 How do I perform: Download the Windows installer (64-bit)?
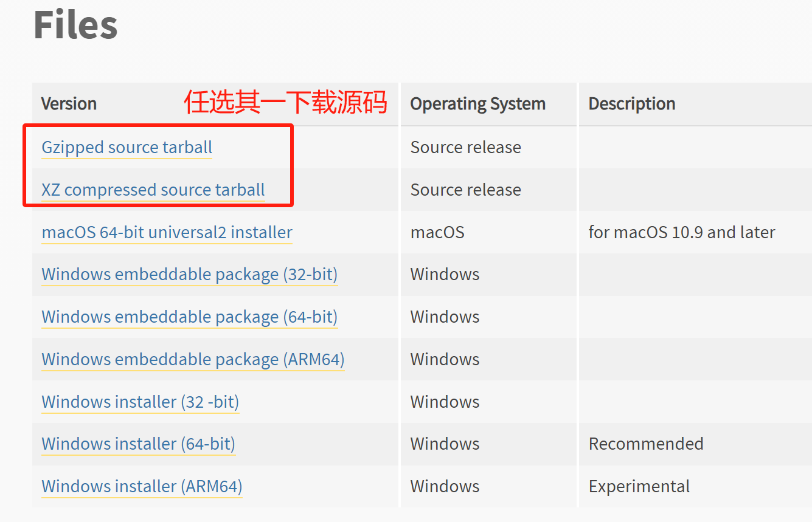coord(138,444)
